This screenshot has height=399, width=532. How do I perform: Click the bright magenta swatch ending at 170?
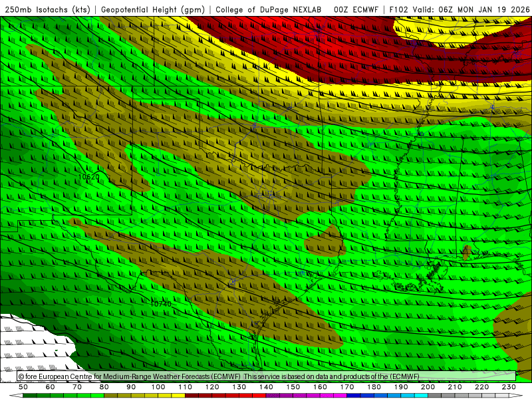click(340, 395)
